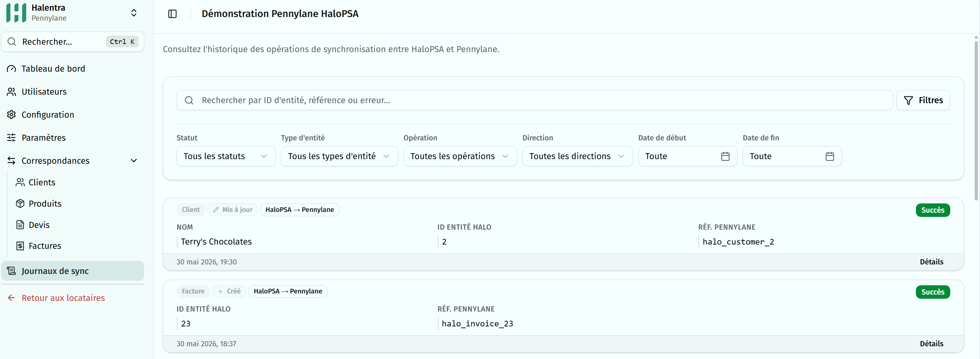Click the Ctrl K shortcut badge
The height and width of the screenshot is (359, 980).
(122, 41)
